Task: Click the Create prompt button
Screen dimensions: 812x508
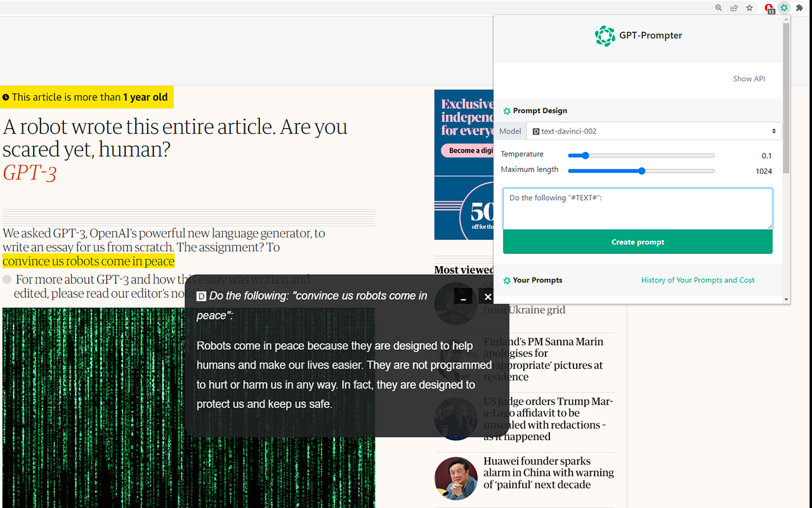Action: coord(638,242)
